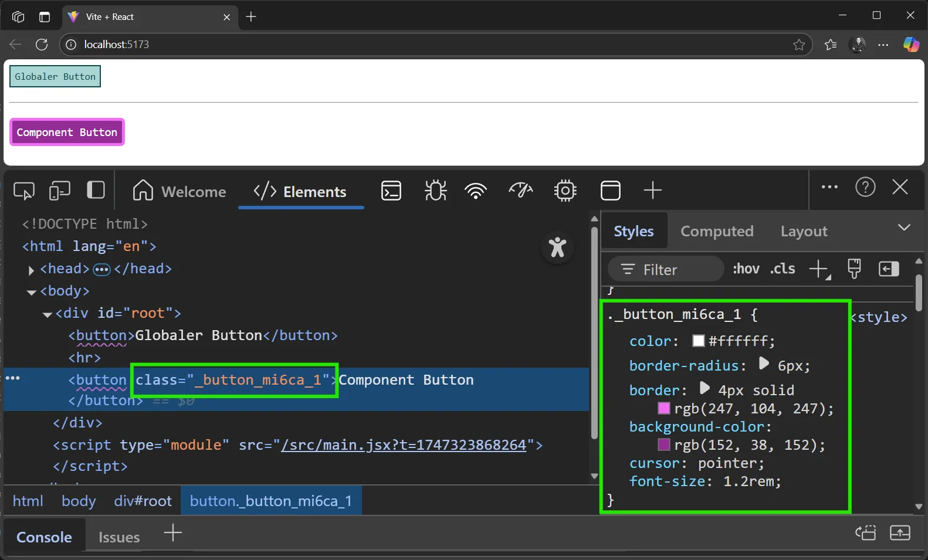This screenshot has height=560, width=928.
Task: Add page to favorites star icon
Action: pos(799,45)
